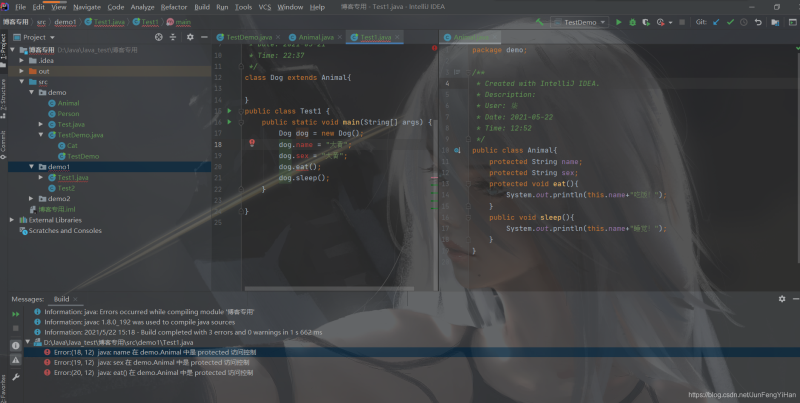Click the Git commit checkmark icon

[730, 21]
